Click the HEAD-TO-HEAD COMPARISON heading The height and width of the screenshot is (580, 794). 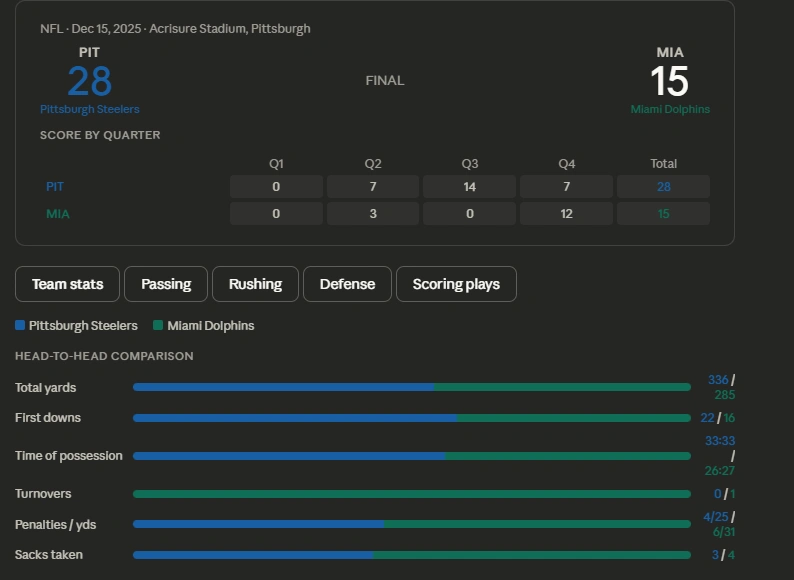[104, 356]
